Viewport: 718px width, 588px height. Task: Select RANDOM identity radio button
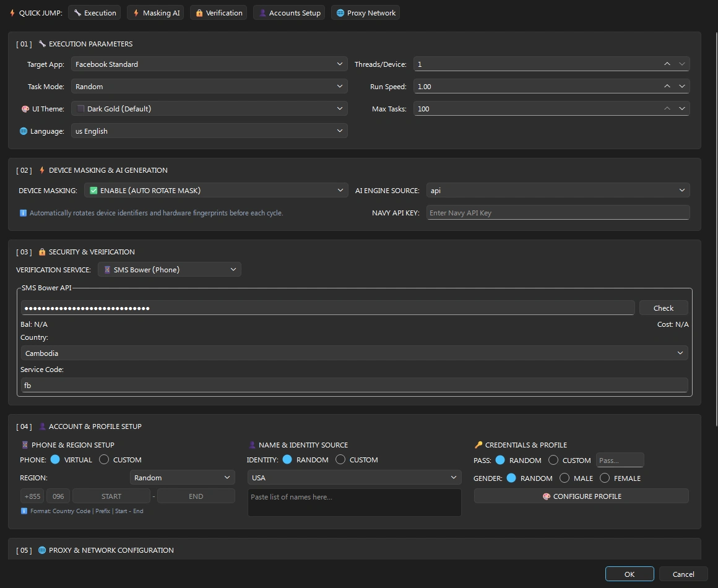287,459
